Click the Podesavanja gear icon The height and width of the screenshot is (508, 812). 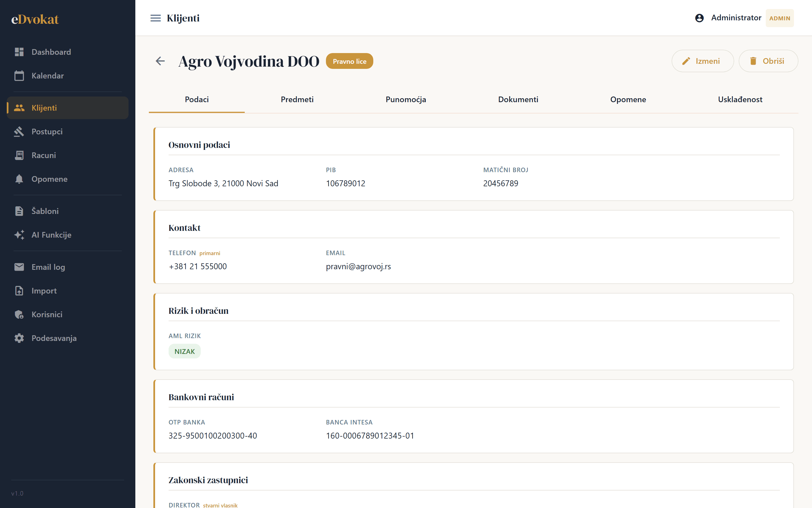pyautogui.click(x=19, y=338)
